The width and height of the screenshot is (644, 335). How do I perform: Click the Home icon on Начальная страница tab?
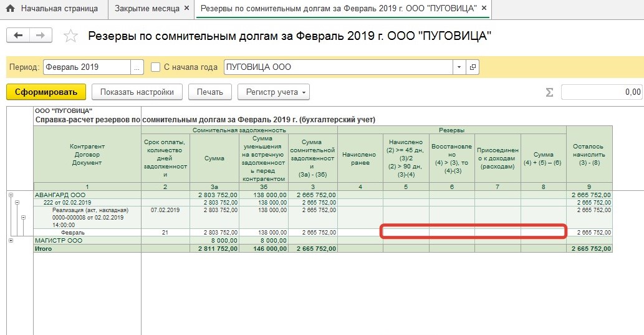[10, 9]
